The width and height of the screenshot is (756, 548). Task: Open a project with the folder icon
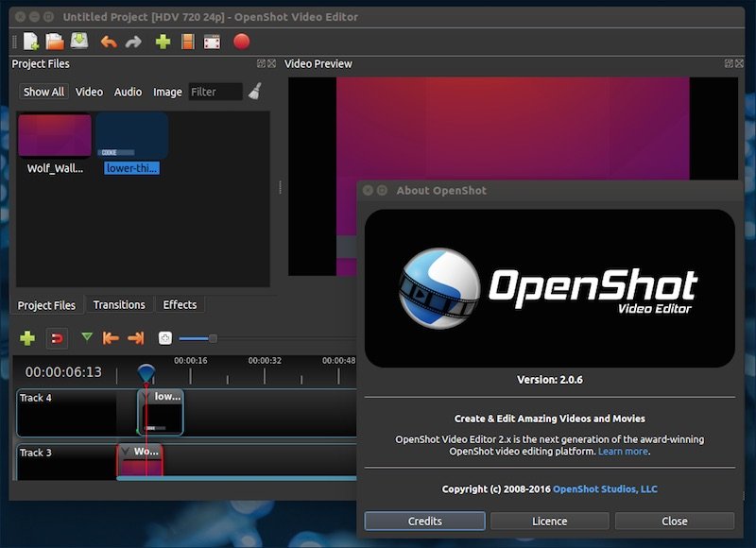(55, 41)
